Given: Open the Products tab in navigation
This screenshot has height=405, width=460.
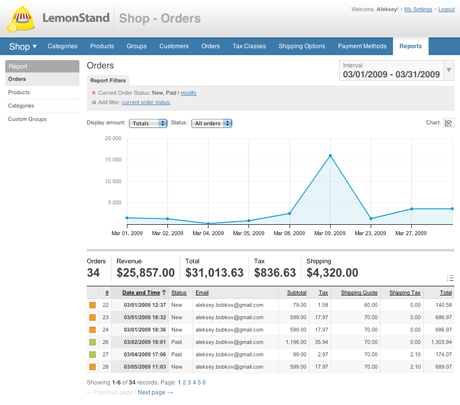Looking at the screenshot, I should (102, 46).
